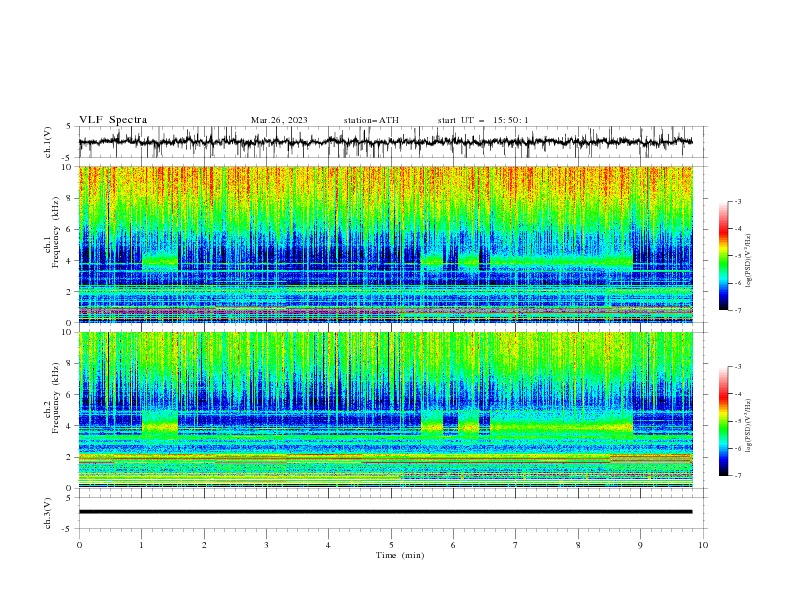The height and width of the screenshot is (612, 792).
Task: Click the ch.2 spectrogram color bar
Action: (723, 421)
